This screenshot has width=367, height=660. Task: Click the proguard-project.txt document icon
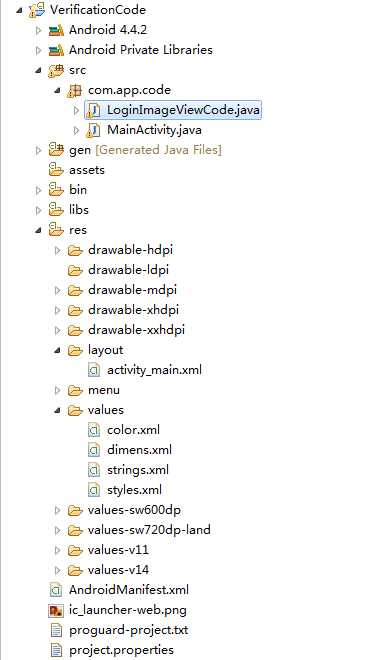click(x=56, y=630)
